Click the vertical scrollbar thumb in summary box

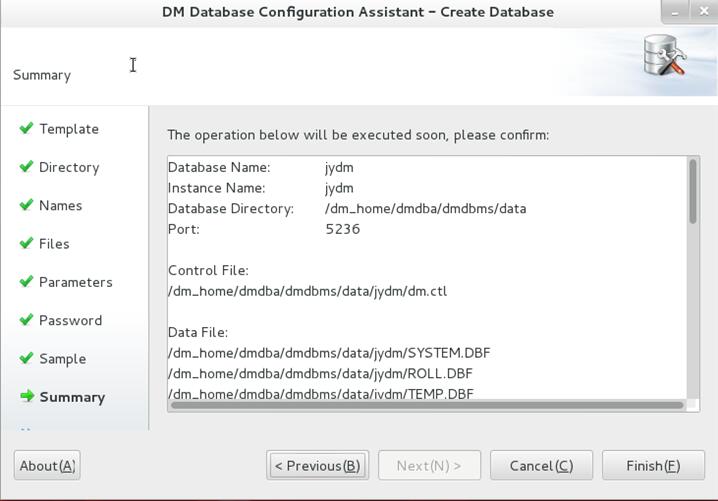pyautogui.click(x=693, y=191)
